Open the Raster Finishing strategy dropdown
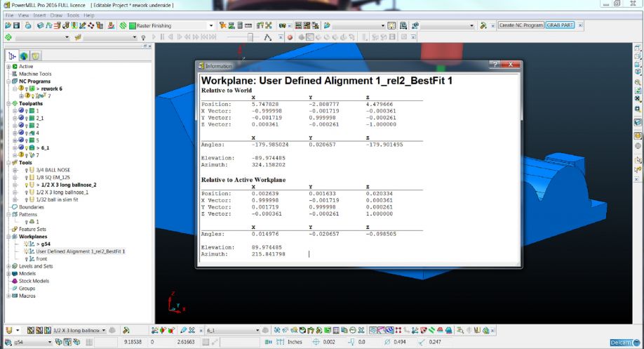The image size is (644, 349). coord(211,25)
